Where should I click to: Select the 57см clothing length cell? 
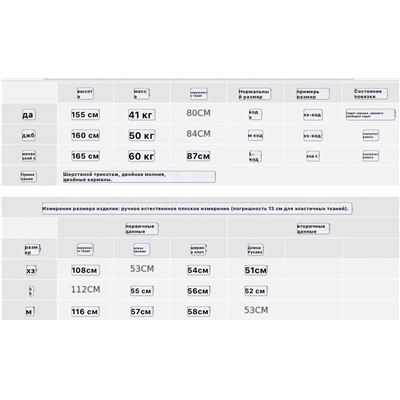point(142,312)
